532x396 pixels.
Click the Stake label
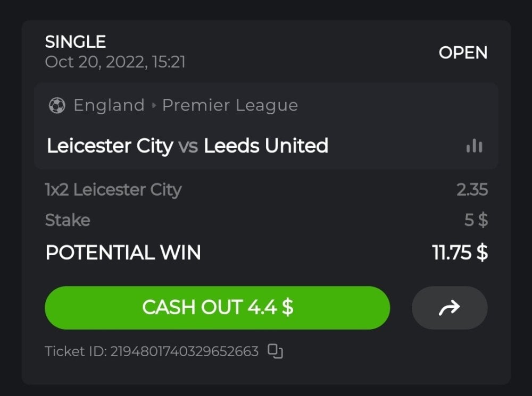coord(68,220)
